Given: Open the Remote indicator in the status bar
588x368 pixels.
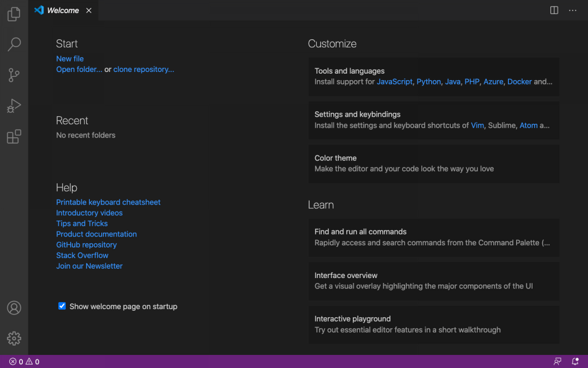Looking at the screenshot, I should (557, 361).
